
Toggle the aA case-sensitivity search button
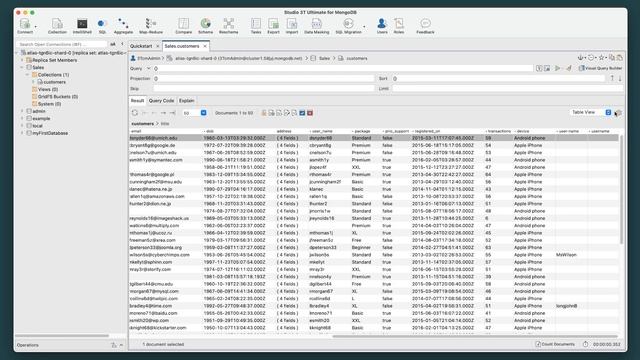(113, 44)
